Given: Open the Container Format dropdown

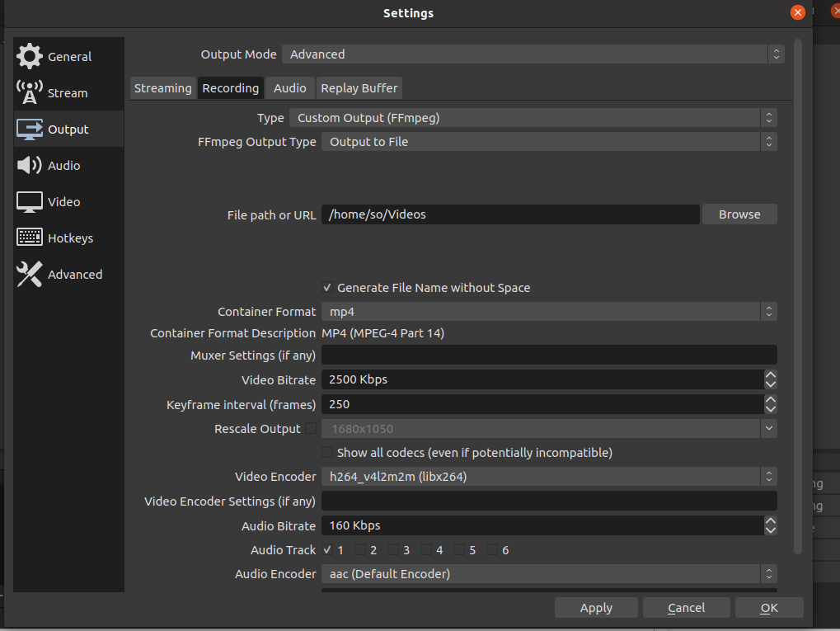Looking at the screenshot, I should pos(548,312).
